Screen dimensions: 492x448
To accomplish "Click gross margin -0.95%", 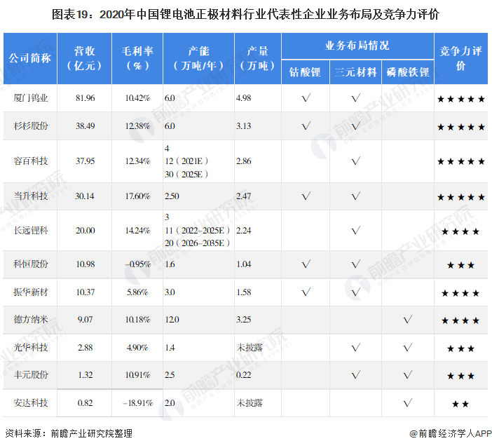I will click(138, 264).
